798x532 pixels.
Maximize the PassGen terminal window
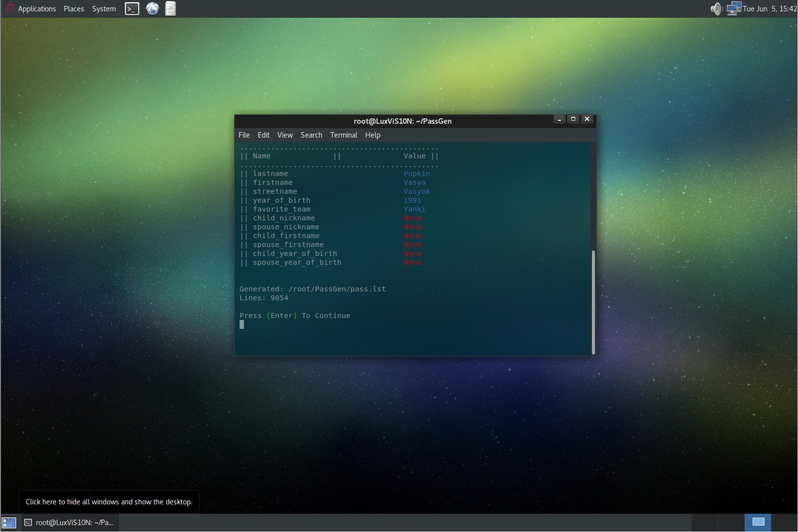click(x=573, y=119)
